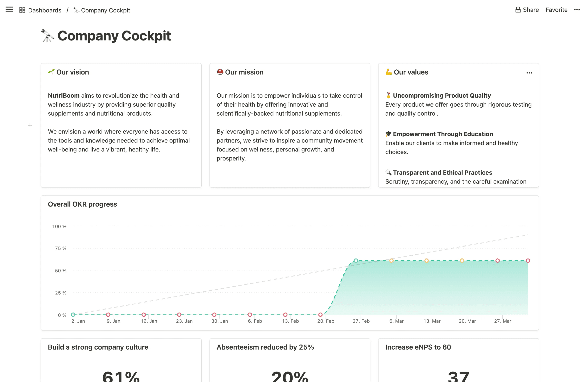This screenshot has width=588, height=382.
Task: Click the 20. Feb red data point
Action: point(320,315)
